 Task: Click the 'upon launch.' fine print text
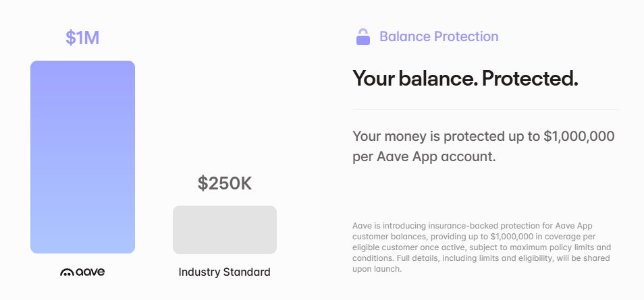(377, 270)
